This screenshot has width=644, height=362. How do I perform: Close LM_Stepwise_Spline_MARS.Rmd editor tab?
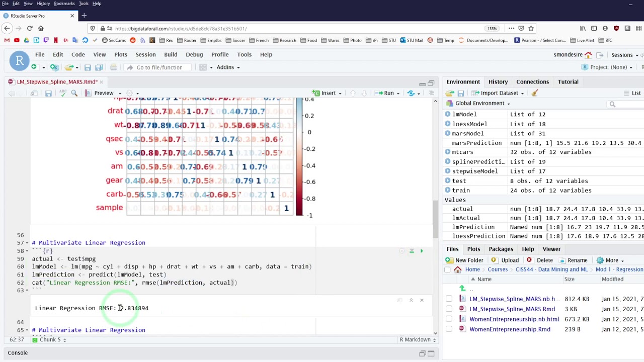101,82
